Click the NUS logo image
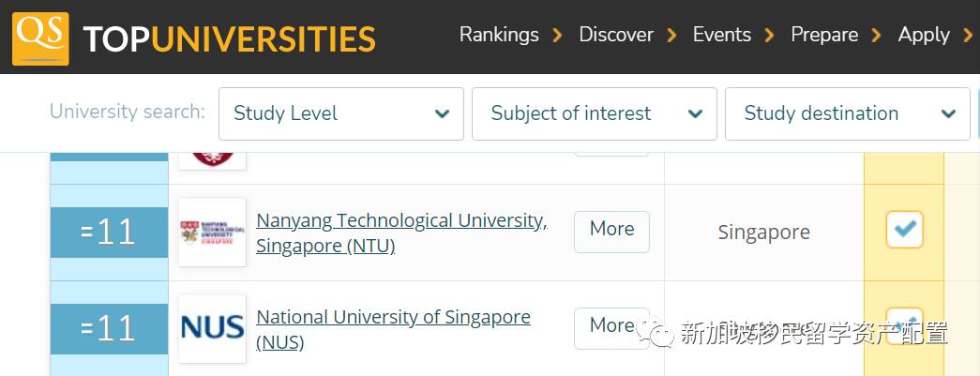The height and width of the screenshot is (376, 980). (212, 328)
